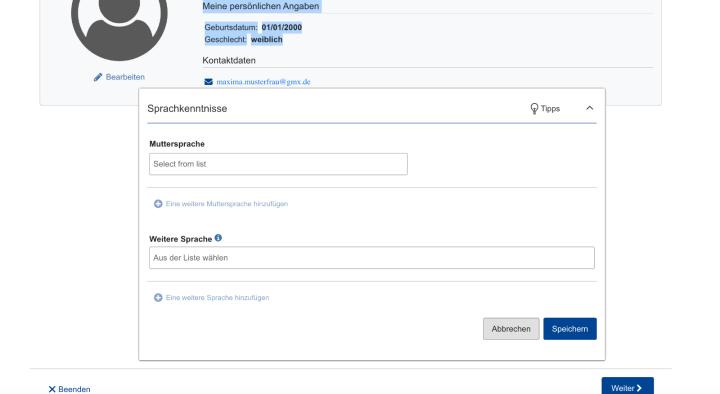Open the Weitere Sprache list dropdown
Image resolution: width=720 pixels, height=394 pixels.
point(371,258)
